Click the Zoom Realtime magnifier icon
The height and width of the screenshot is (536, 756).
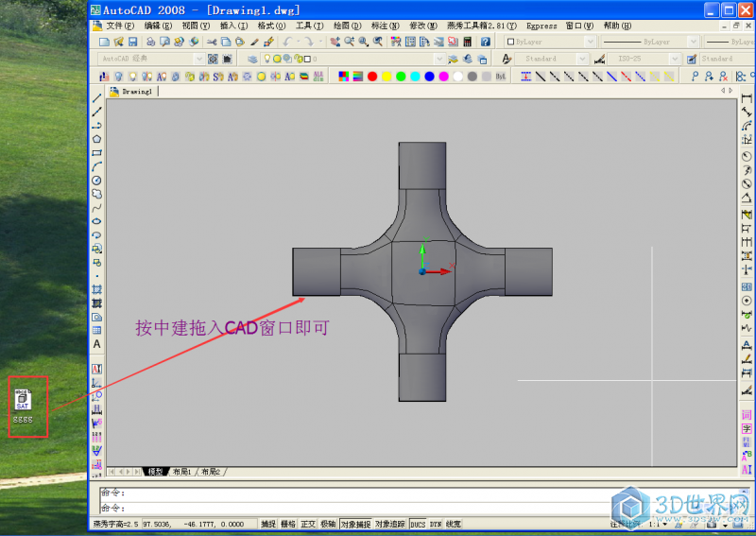click(350, 42)
